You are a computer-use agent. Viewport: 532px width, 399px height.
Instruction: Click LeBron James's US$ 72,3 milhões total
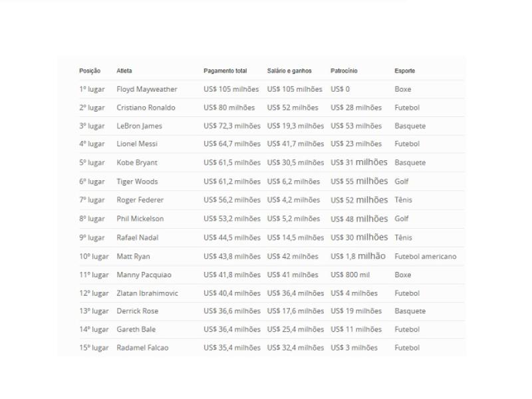pyautogui.click(x=232, y=126)
